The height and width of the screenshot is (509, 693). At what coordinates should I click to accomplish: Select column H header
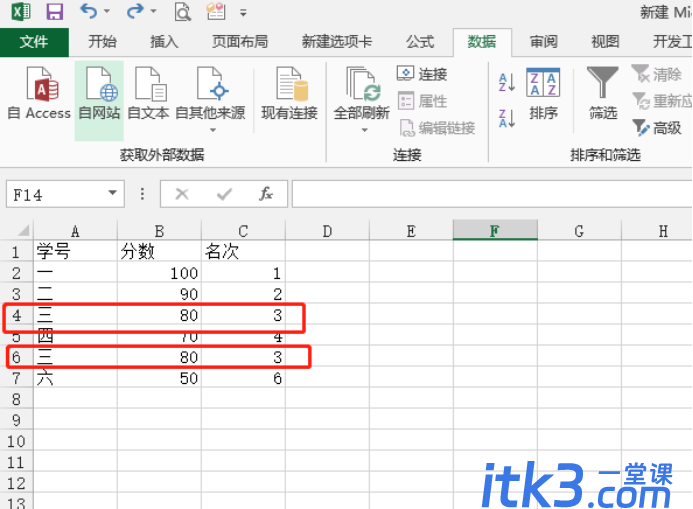(x=657, y=231)
